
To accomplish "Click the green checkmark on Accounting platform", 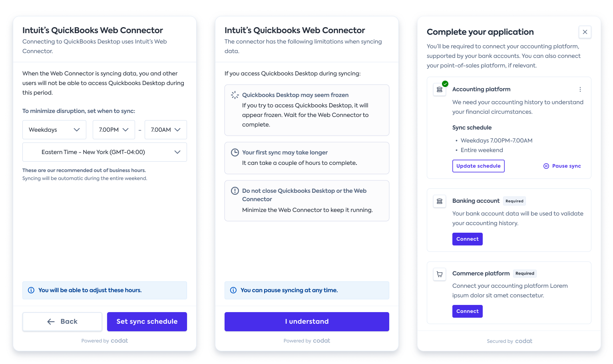I will click(x=445, y=84).
